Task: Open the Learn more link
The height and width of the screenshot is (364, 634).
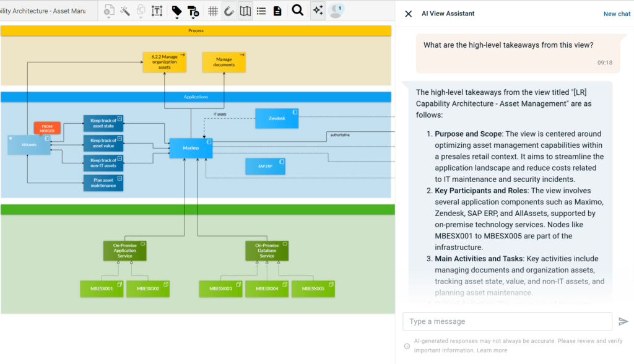Action: [492, 350]
